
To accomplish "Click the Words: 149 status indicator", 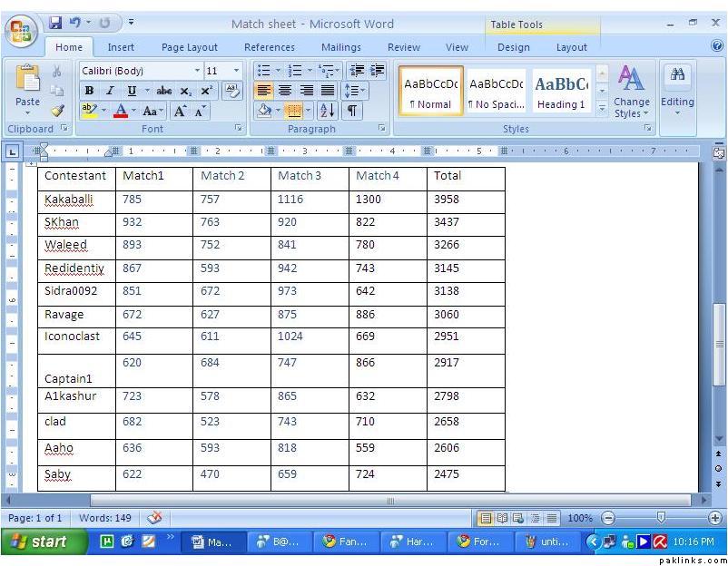I will tap(105, 518).
